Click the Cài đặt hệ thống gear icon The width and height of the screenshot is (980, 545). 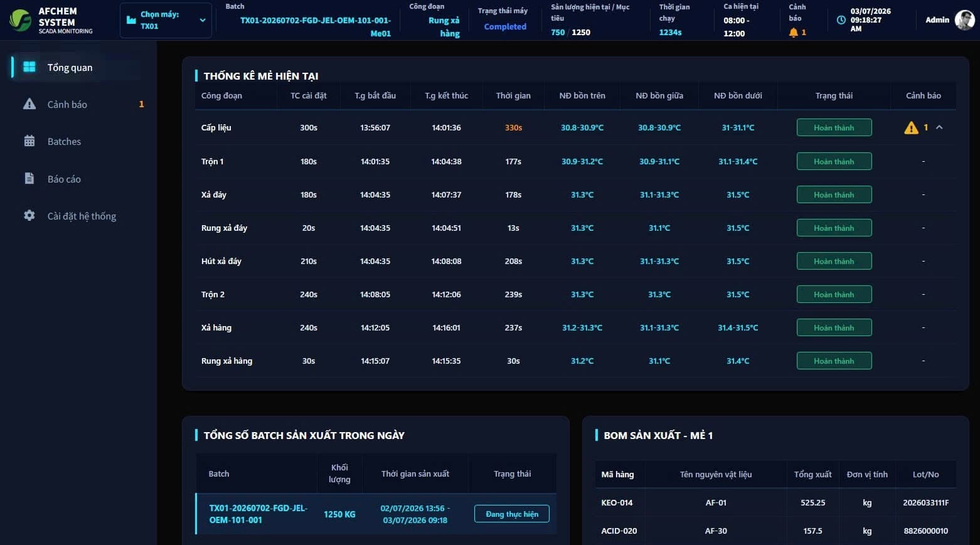coord(29,216)
